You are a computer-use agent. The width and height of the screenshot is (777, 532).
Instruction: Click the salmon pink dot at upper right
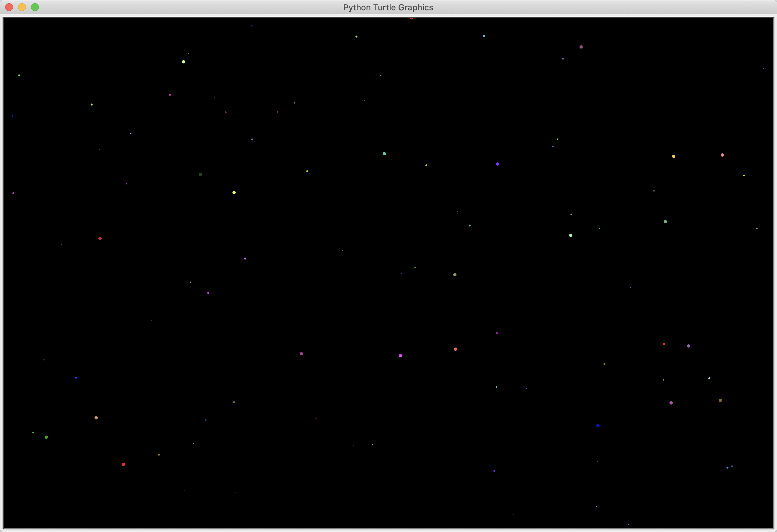tap(722, 155)
